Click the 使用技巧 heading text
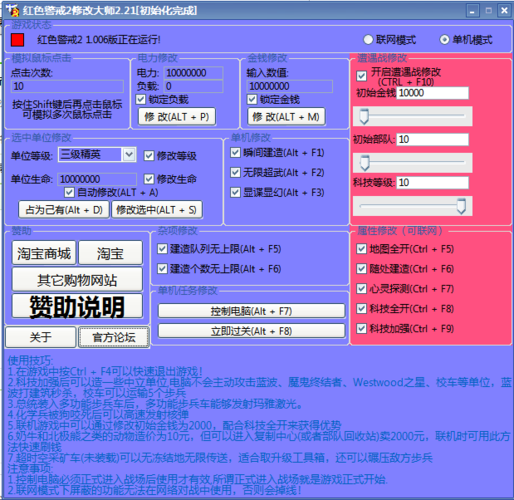 [30, 360]
